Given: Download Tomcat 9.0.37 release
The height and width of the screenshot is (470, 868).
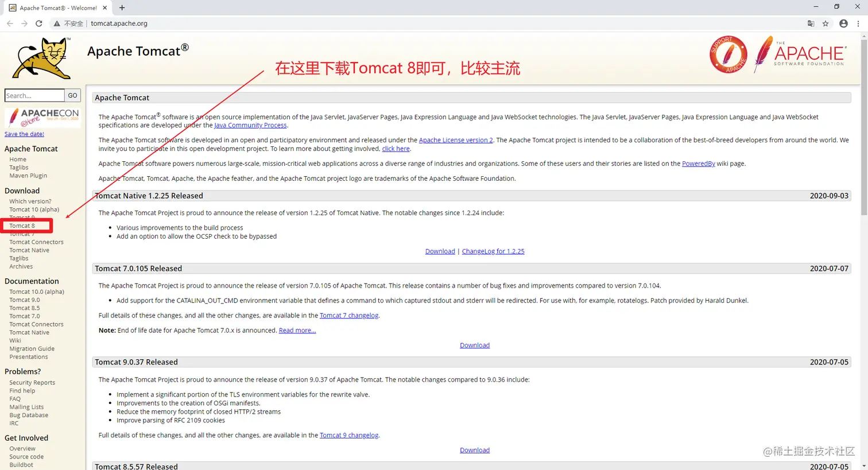Looking at the screenshot, I should [x=475, y=450].
